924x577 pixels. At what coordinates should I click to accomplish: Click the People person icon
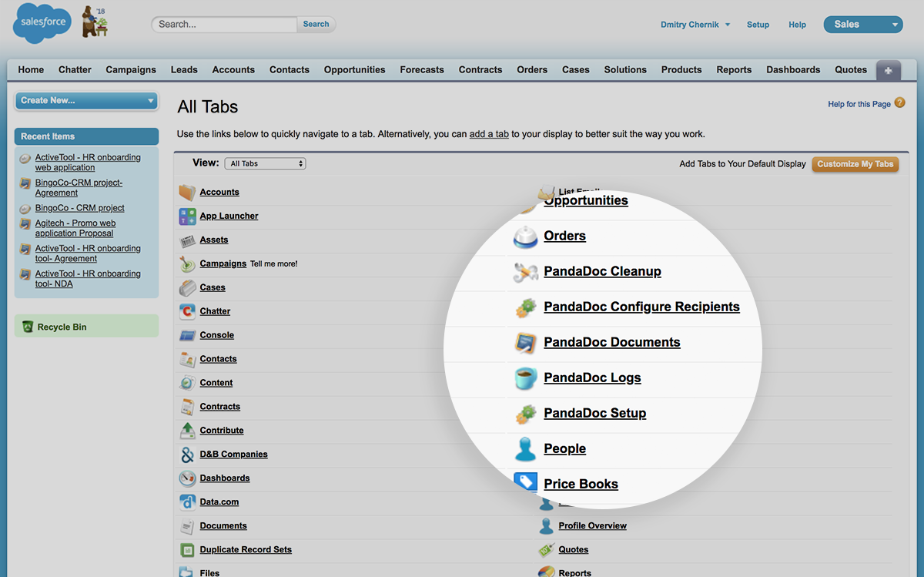(525, 449)
